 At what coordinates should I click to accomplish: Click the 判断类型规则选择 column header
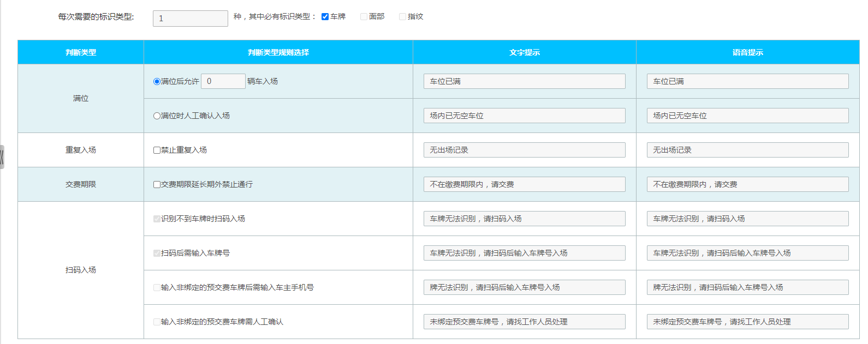click(x=278, y=52)
